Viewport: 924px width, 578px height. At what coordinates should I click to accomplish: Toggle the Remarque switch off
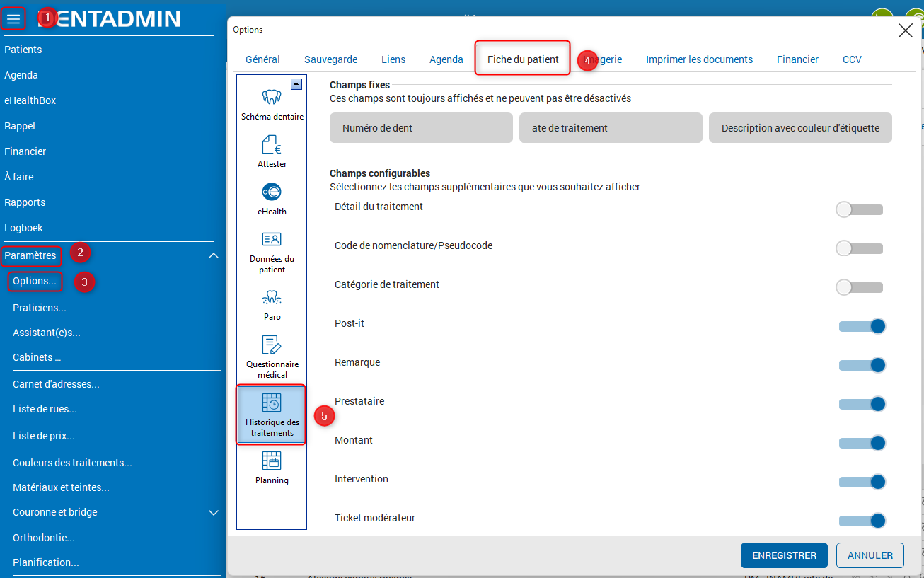pyautogui.click(x=862, y=365)
